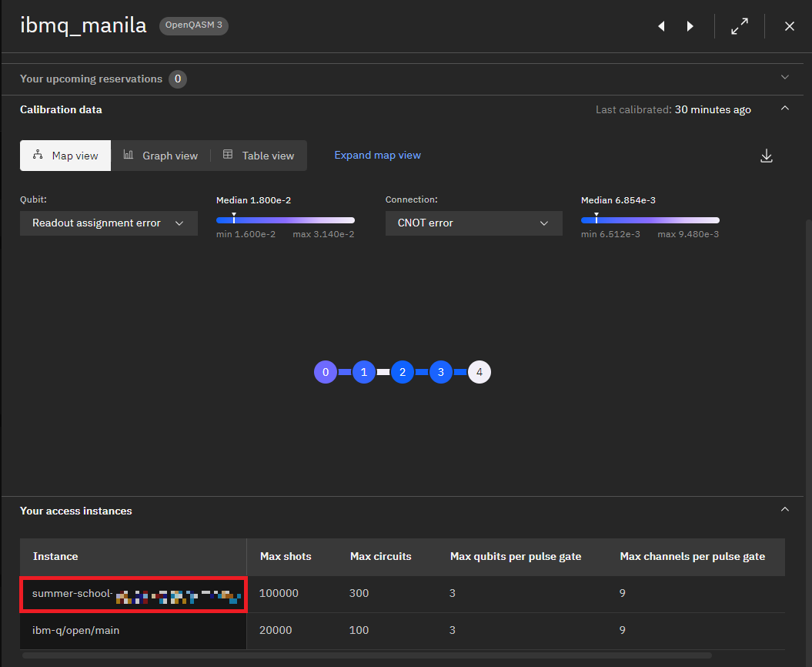Select qubit 2 on the map

403,372
